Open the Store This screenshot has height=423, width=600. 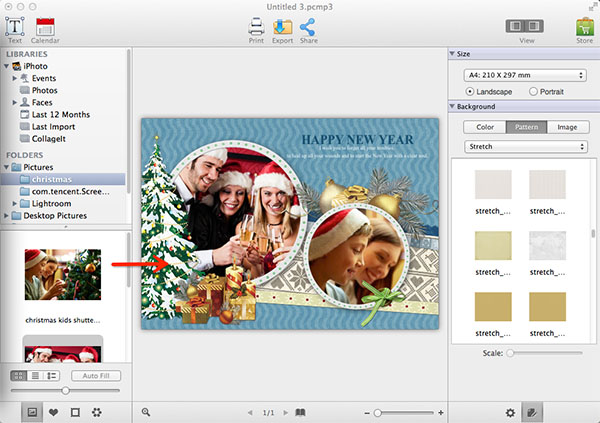click(584, 28)
